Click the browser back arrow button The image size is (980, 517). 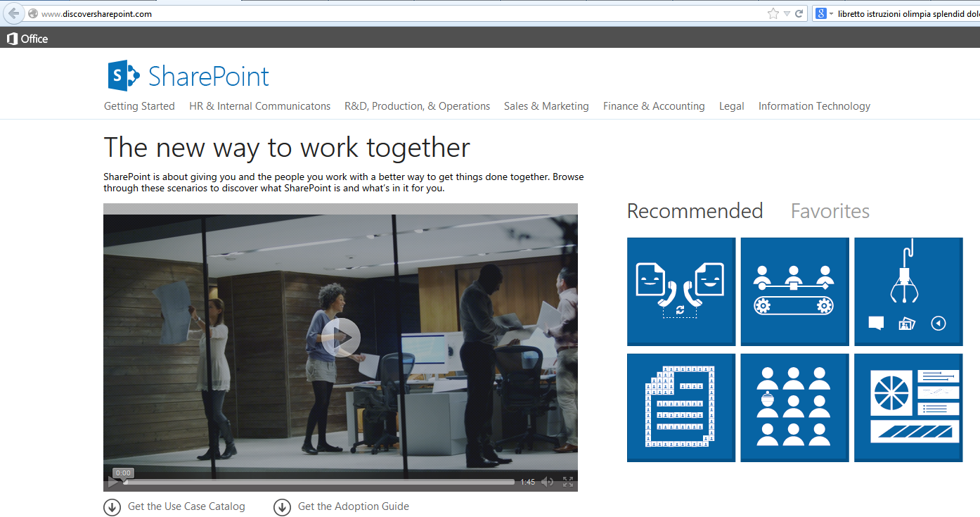click(x=13, y=13)
